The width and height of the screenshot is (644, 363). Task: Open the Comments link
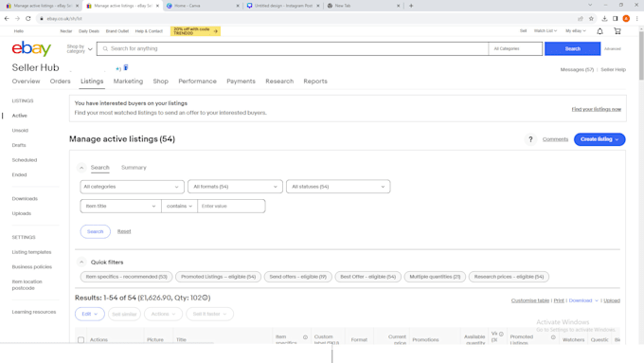coord(555,139)
